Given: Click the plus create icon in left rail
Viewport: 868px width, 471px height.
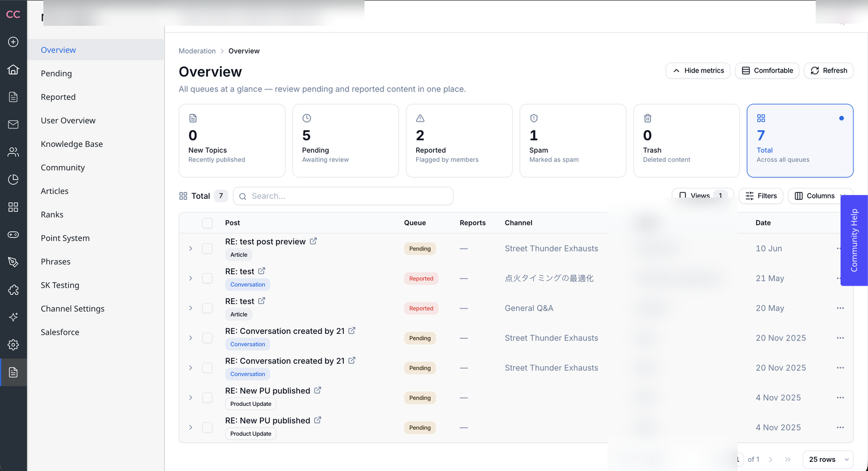Looking at the screenshot, I should (13, 42).
